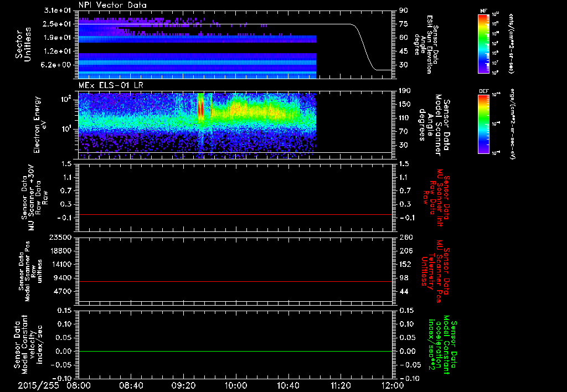Click the 09:20 time axis label
Screen dimensions: 567x392
click(183, 386)
